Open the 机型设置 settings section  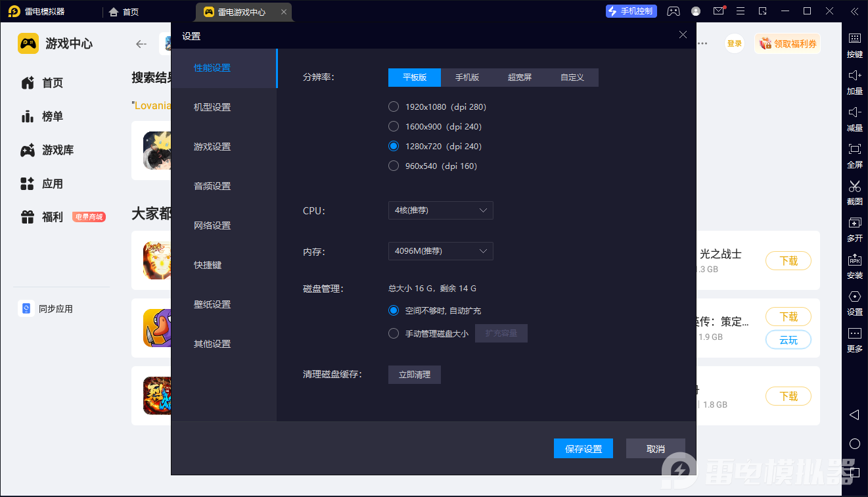tap(212, 107)
